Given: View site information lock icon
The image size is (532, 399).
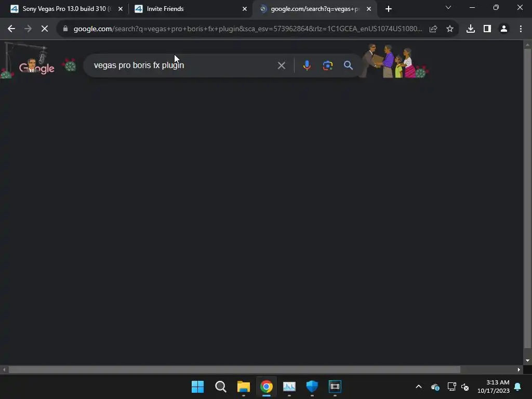Looking at the screenshot, I should (x=65, y=29).
